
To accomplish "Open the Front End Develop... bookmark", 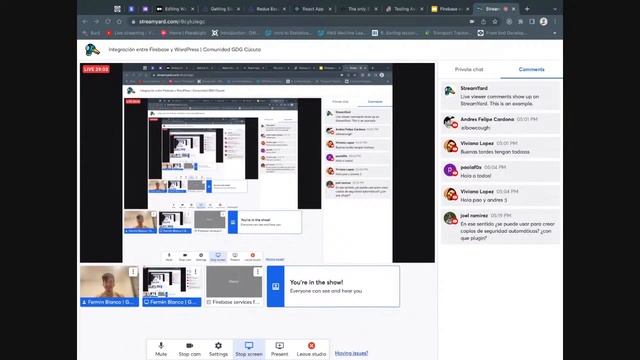I will pyautogui.click(x=503, y=33).
